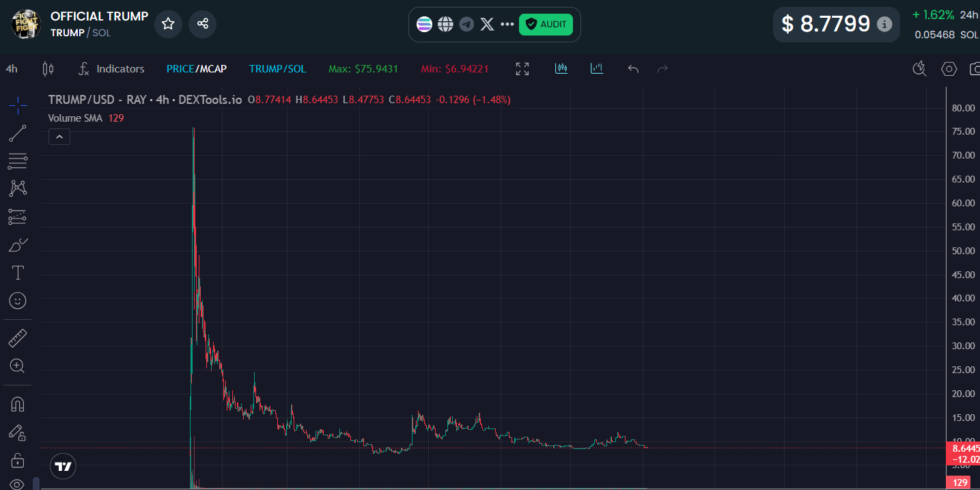Open the Telegram link icon
The image size is (980, 490).
466,25
